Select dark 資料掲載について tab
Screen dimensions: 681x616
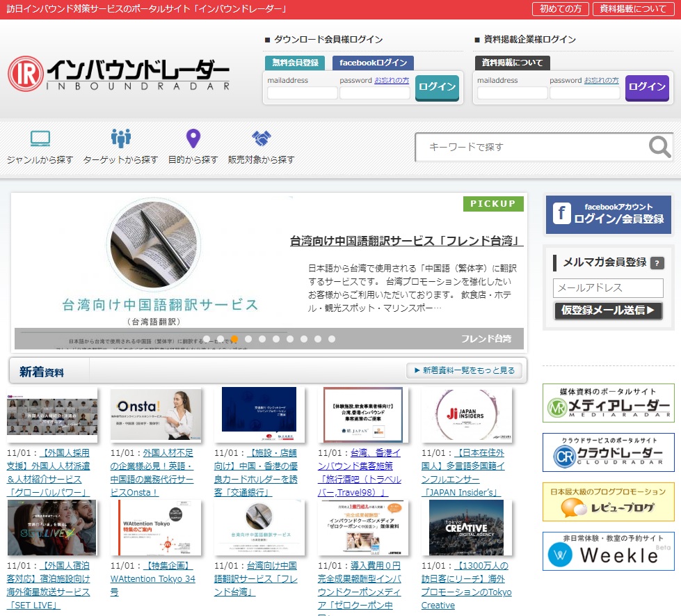[513, 63]
